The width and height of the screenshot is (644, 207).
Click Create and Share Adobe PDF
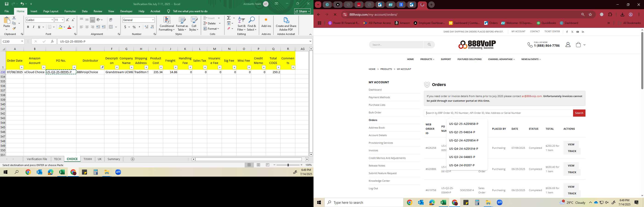286,24
